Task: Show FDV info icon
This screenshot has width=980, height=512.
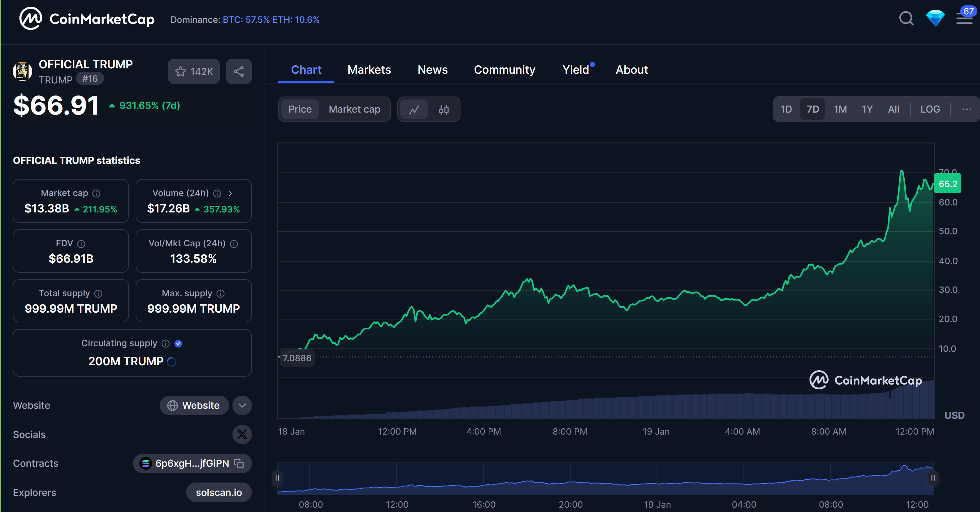Action: (81, 244)
